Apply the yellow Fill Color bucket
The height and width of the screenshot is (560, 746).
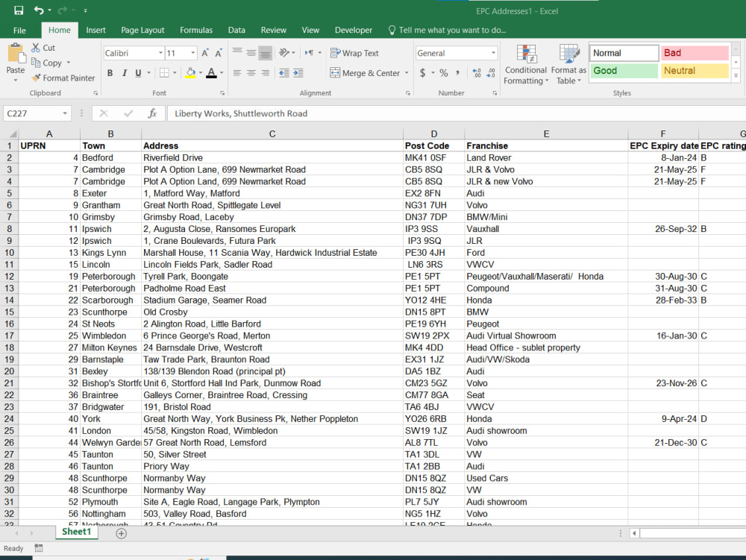point(191,73)
